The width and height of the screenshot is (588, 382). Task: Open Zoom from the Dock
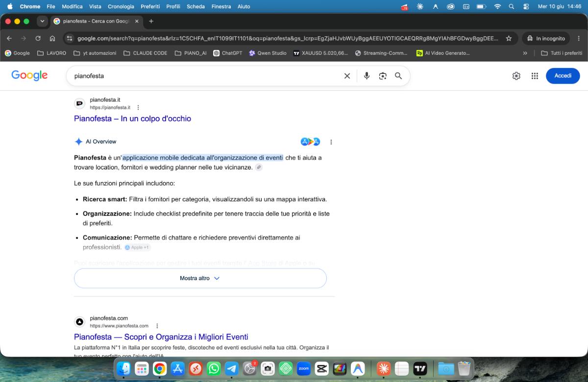pyautogui.click(x=304, y=368)
